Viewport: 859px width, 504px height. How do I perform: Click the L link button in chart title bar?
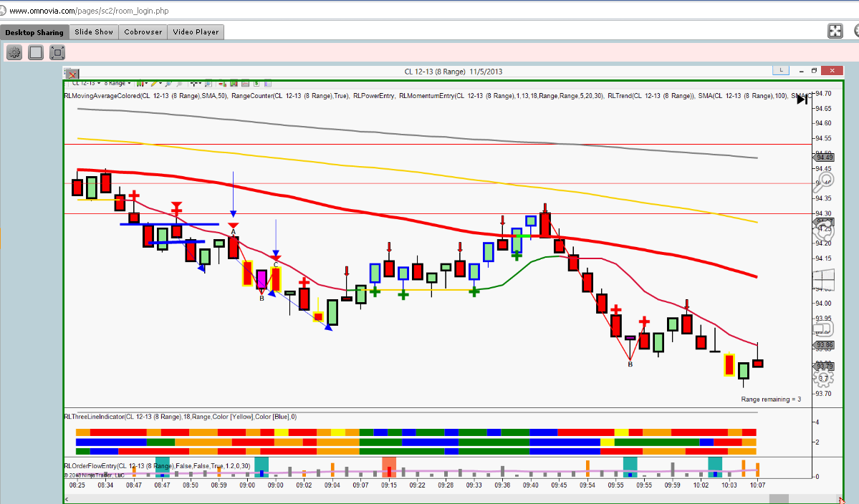[x=781, y=71]
